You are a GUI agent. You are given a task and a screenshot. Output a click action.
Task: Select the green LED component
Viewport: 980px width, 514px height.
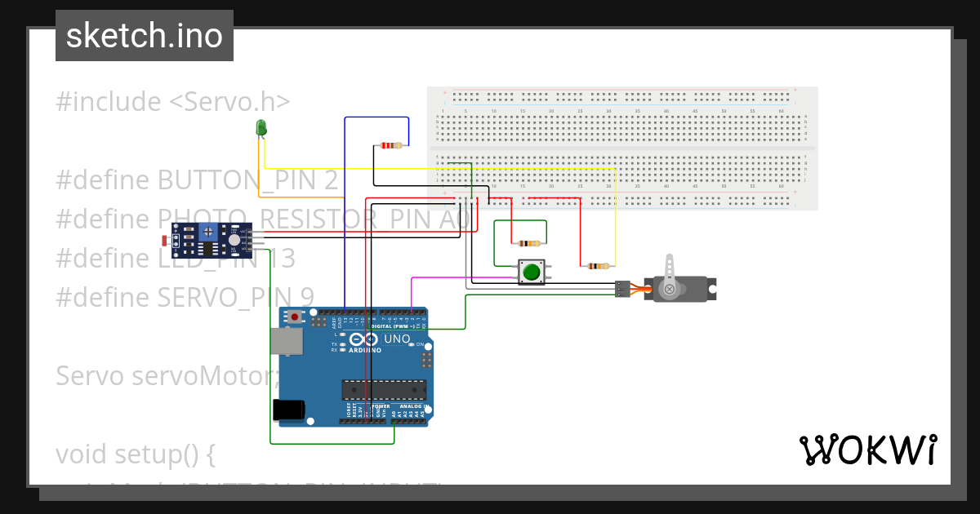261,127
